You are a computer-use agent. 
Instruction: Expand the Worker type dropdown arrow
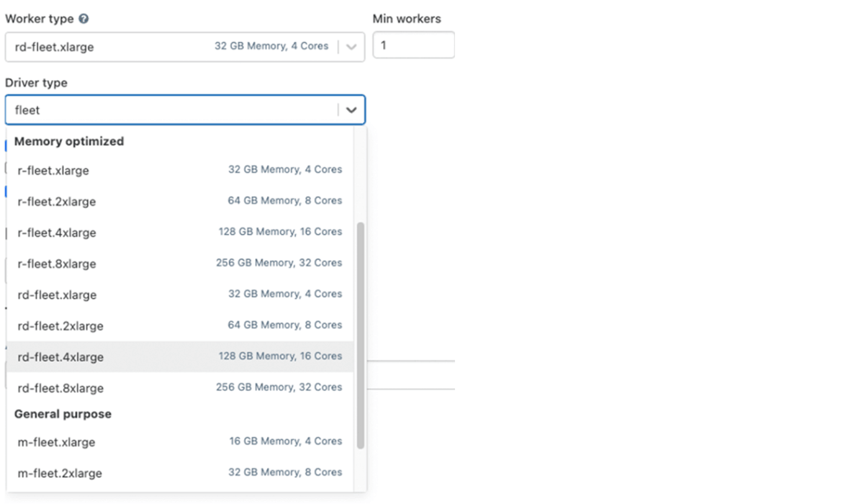(351, 47)
